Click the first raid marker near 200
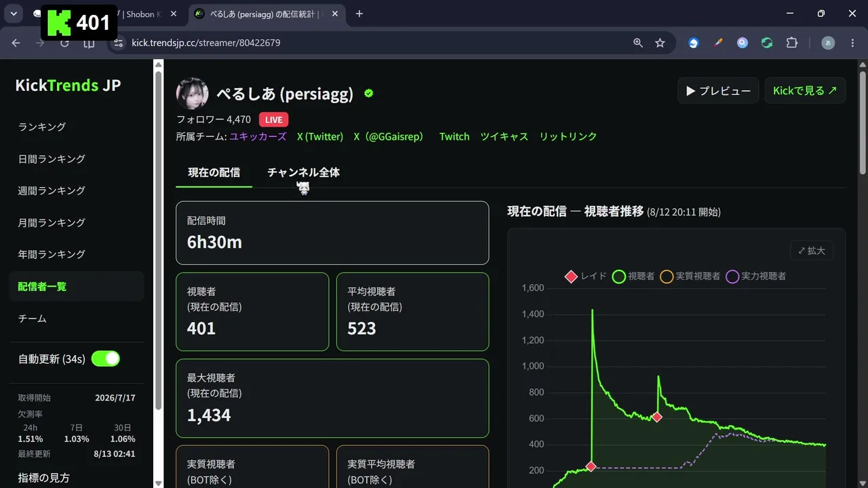868x488 pixels. [591, 466]
